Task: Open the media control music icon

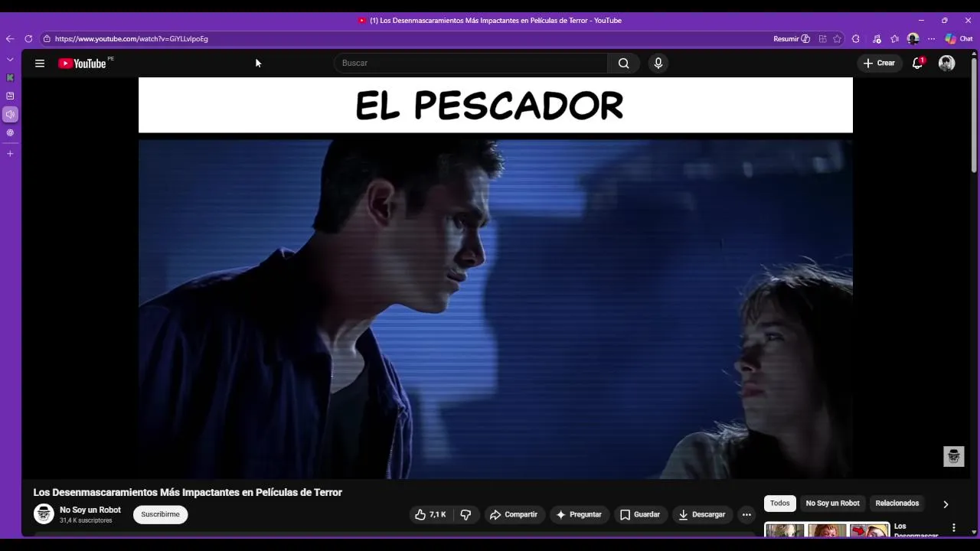Action: [x=877, y=39]
